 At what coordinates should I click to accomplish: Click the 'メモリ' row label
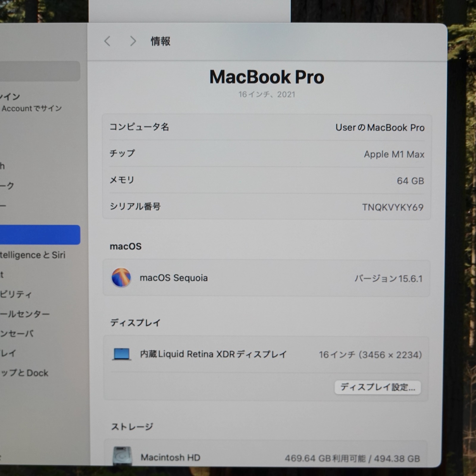pyautogui.click(x=122, y=180)
